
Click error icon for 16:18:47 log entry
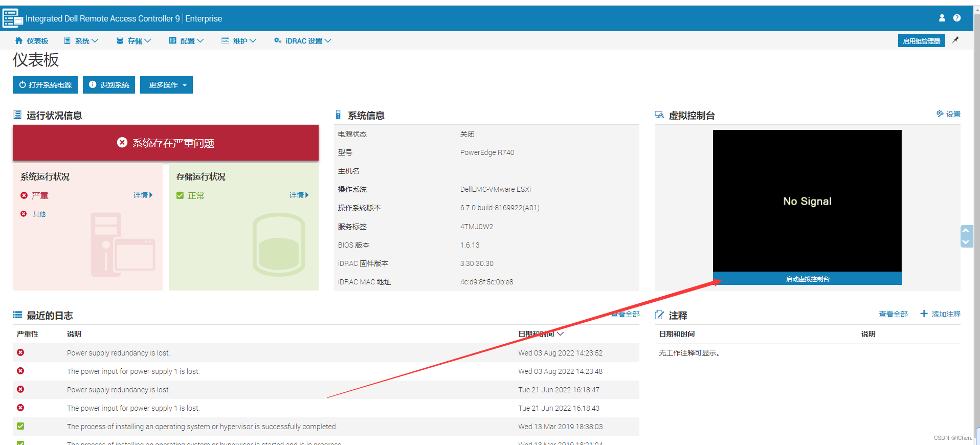point(20,389)
